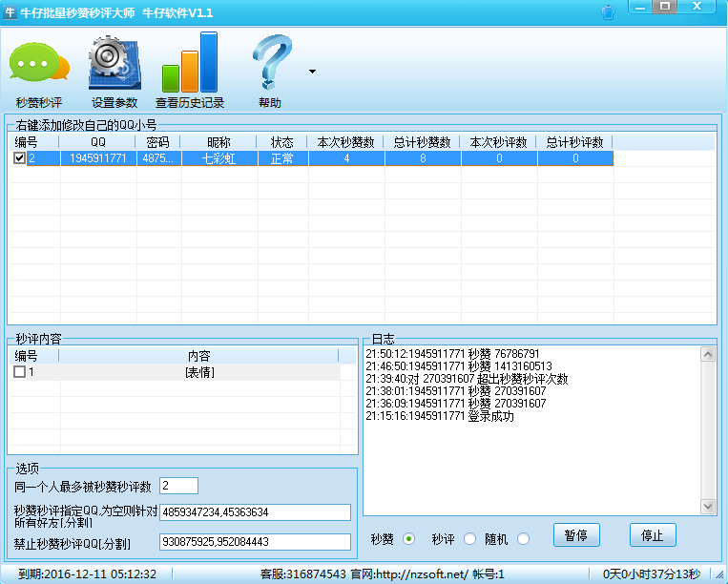Expand the toolbar overflow arrow next to 帮助
The height and width of the screenshot is (584, 728).
(312, 72)
